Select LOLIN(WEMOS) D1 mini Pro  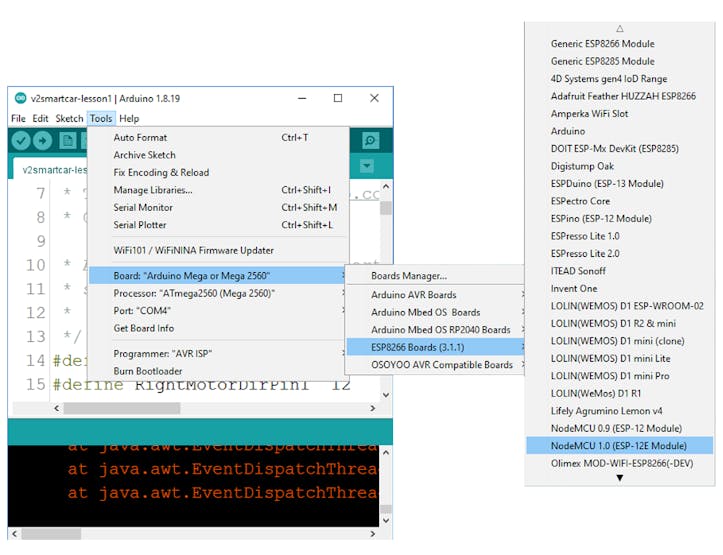click(620, 376)
